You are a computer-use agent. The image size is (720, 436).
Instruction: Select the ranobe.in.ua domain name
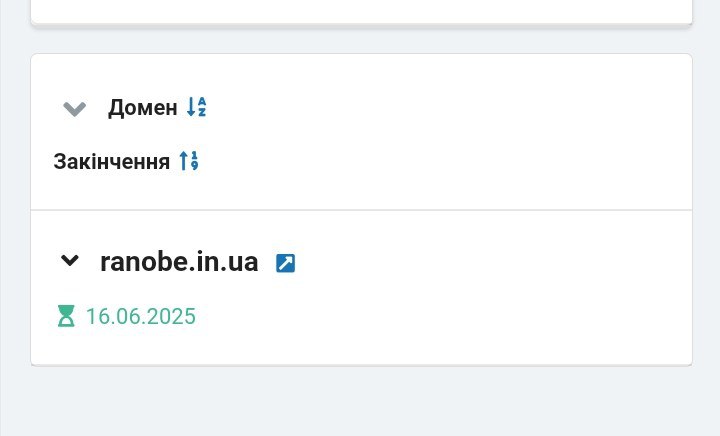click(179, 262)
